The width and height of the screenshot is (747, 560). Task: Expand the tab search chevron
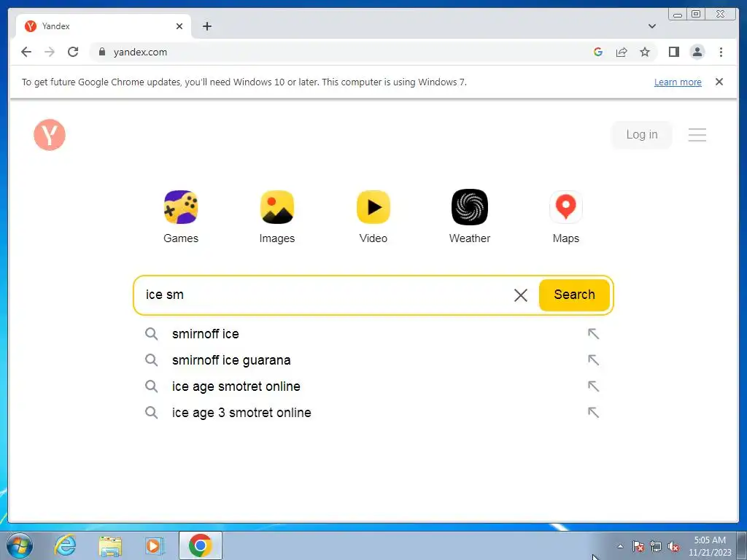pyautogui.click(x=652, y=26)
